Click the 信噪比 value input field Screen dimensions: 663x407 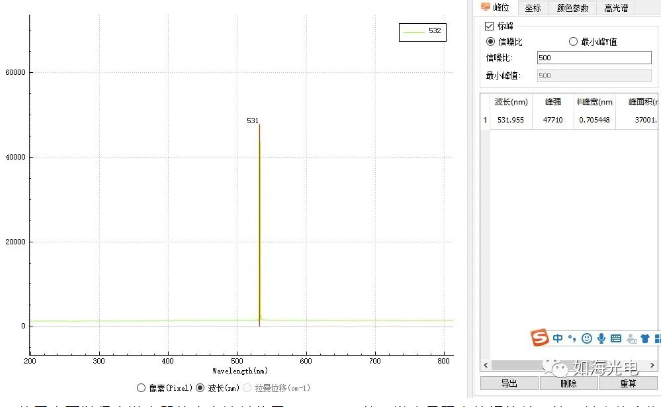tap(593, 58)
